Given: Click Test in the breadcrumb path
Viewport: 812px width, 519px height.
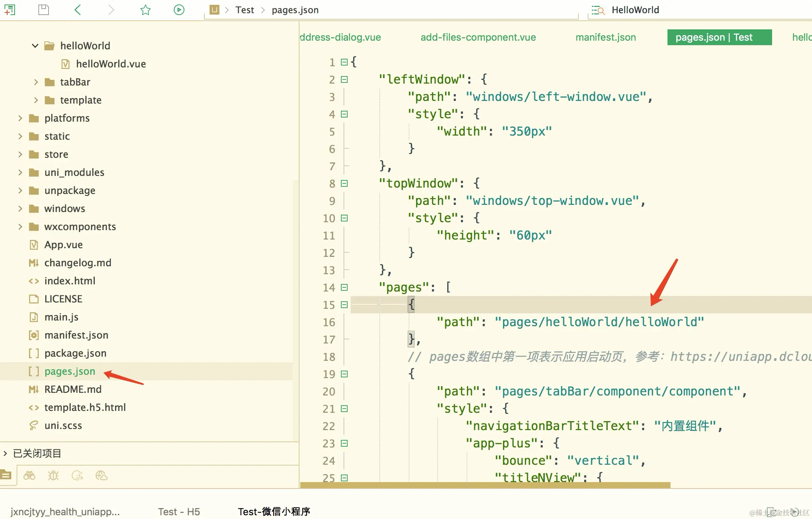Looking at the screenshot, I should [245, 10].
